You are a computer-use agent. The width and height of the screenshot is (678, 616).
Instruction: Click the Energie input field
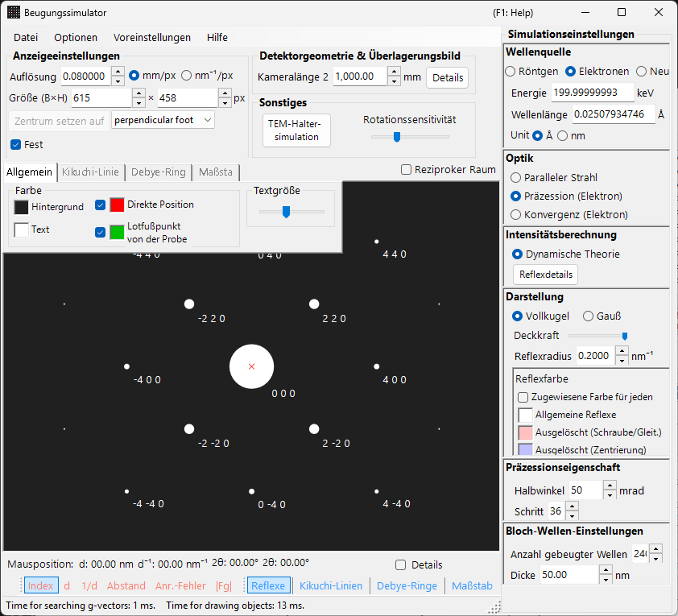click(x=593, y=93)
